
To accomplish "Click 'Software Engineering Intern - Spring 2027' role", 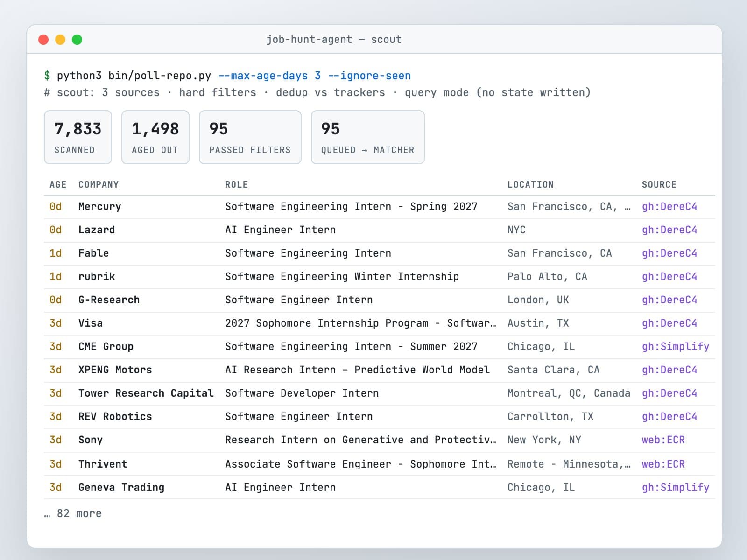I will click(351, 207).
